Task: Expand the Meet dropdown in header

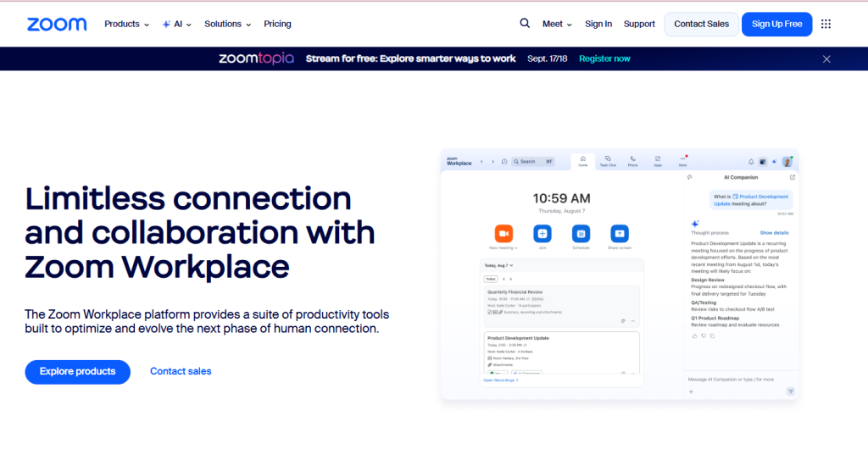Action: [557, 24]
